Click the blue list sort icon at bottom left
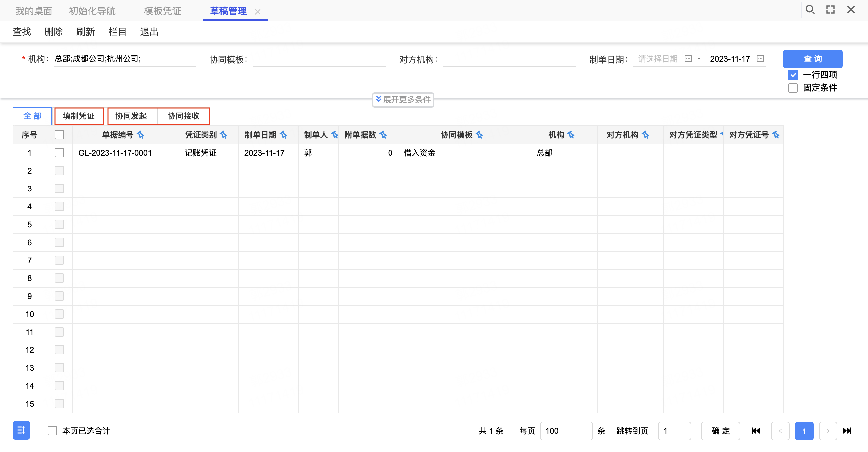This screenshot has height=452, width=868. pos(21,430)
